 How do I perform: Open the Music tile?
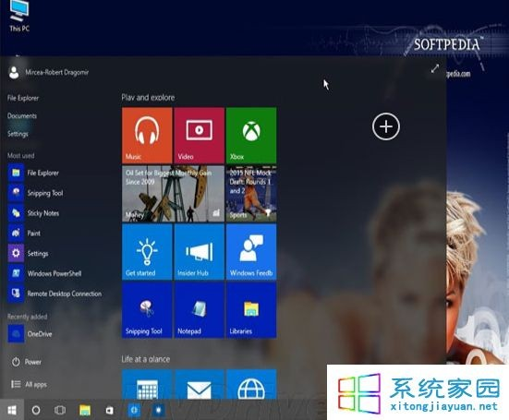147,136
